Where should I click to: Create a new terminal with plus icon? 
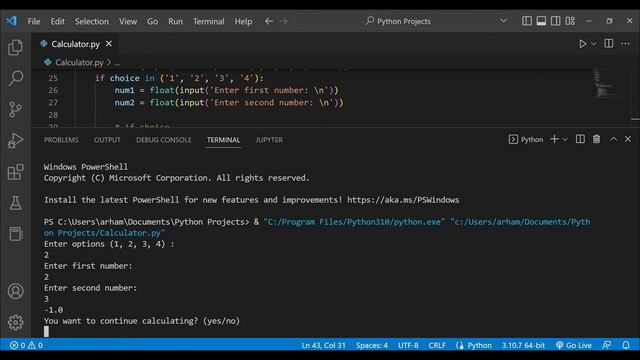click(x=554, y=139)
